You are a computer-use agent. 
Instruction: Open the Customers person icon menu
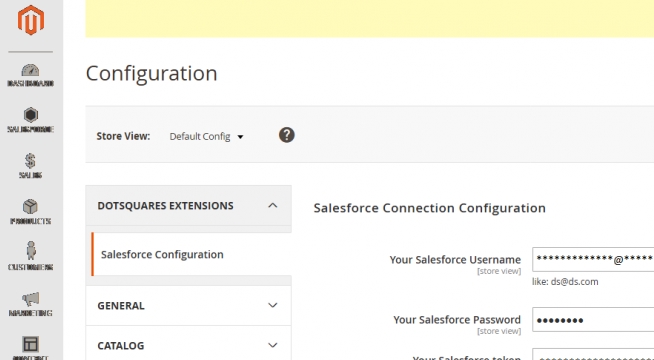point(30,256)
